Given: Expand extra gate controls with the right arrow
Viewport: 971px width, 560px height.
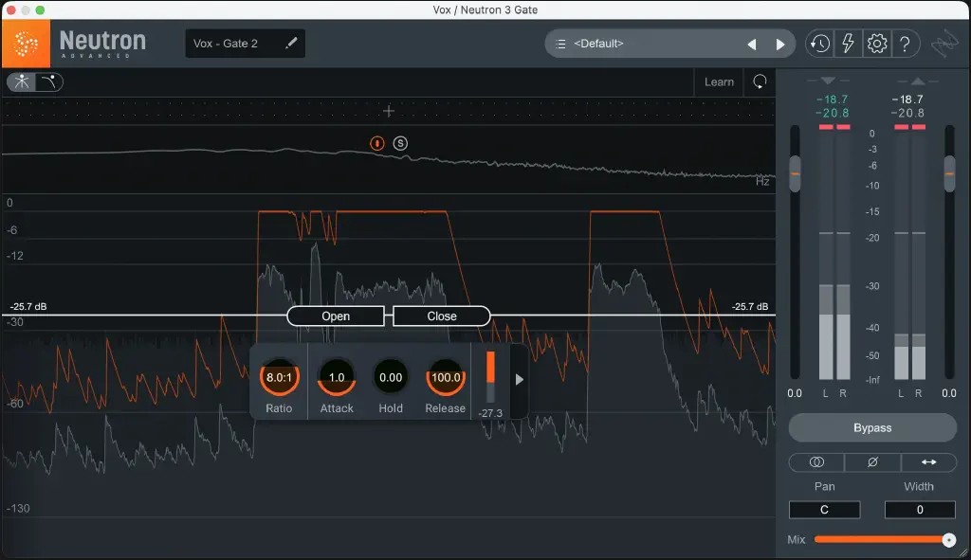Looking at the screenshot, I should 518,378.
